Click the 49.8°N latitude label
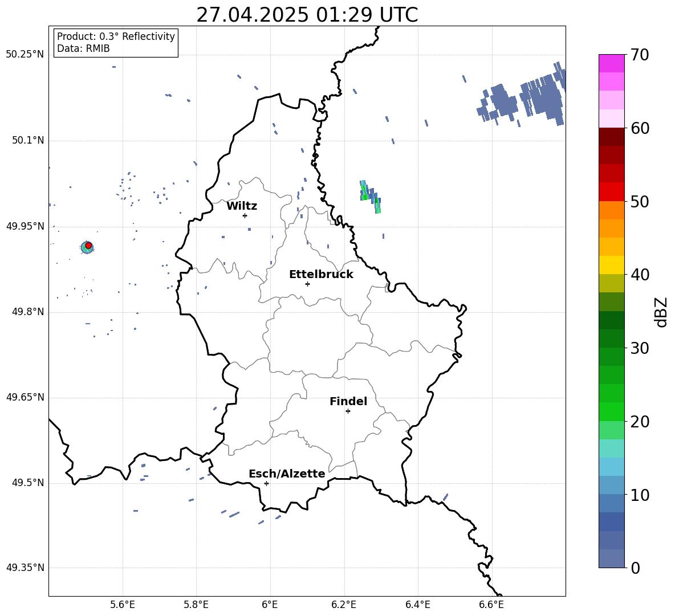The height and width of the screenshot is (616, 675). [28, 312]
